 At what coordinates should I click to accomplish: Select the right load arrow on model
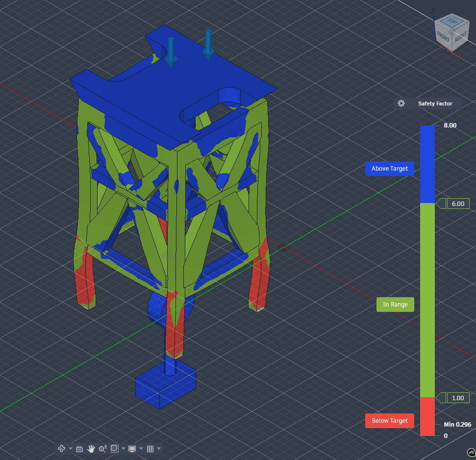pyautogui.click(x=208, y=45)
